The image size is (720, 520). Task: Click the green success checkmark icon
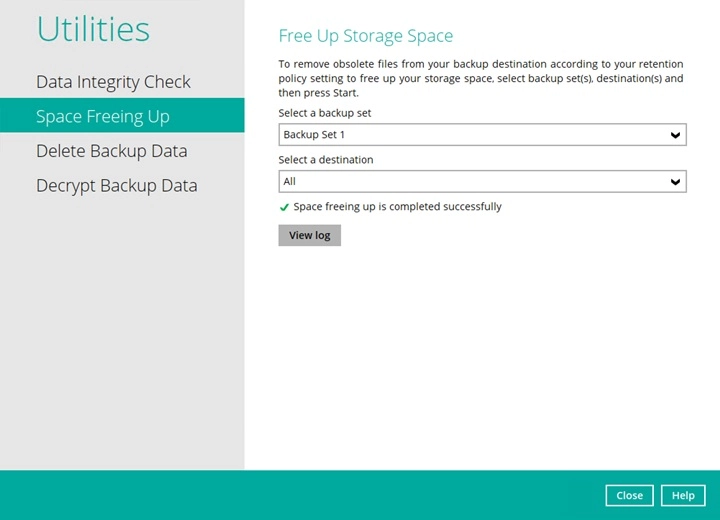[284, 208]
